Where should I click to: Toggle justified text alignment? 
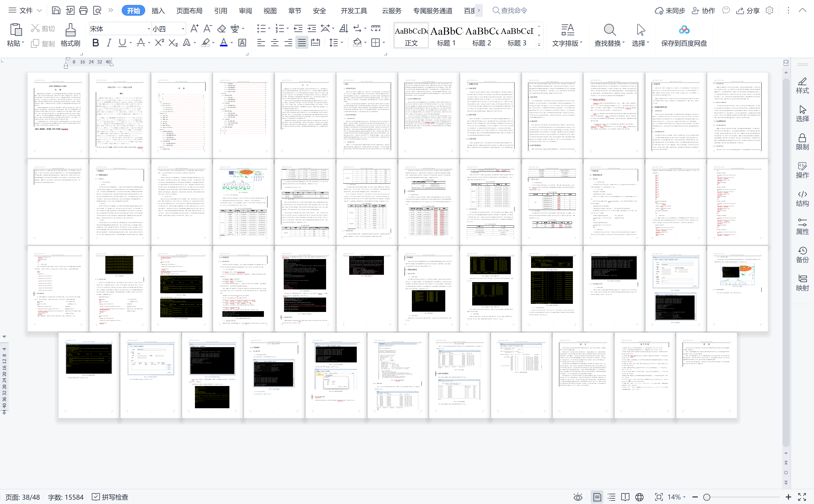(x=302, y=43)
